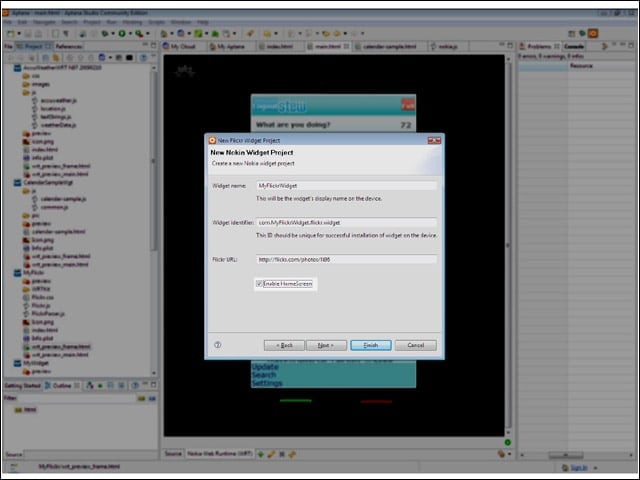Select FlickrParser.js in tree

pyautogui.click(x=48, y=313)
